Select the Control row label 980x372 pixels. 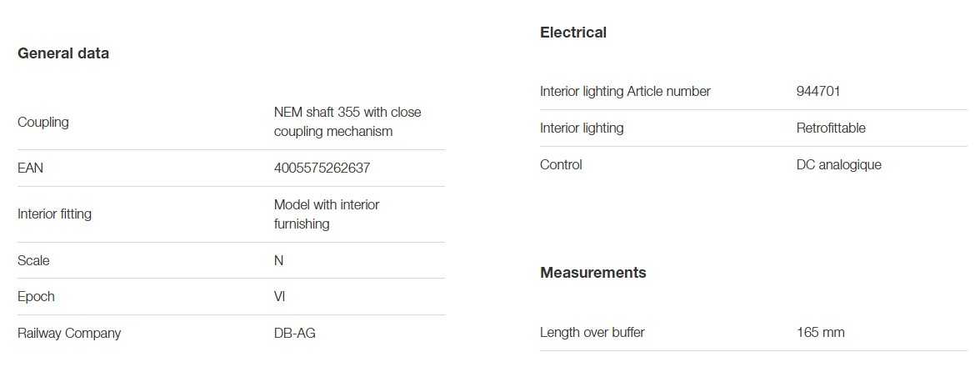click(x=561, y=165)
